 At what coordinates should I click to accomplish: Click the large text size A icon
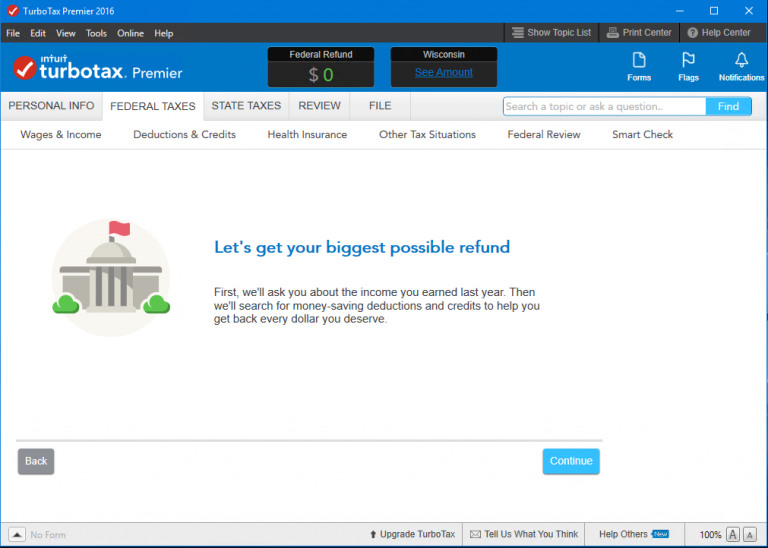tap(732, 534)
